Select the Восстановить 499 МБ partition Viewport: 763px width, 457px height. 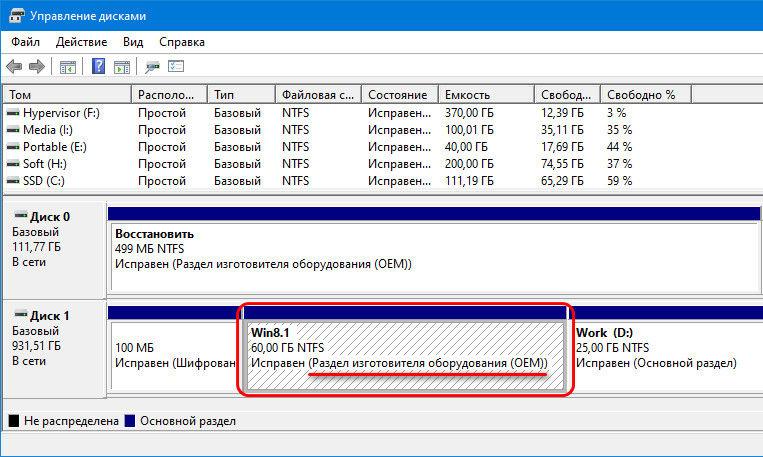click(436, 256)
